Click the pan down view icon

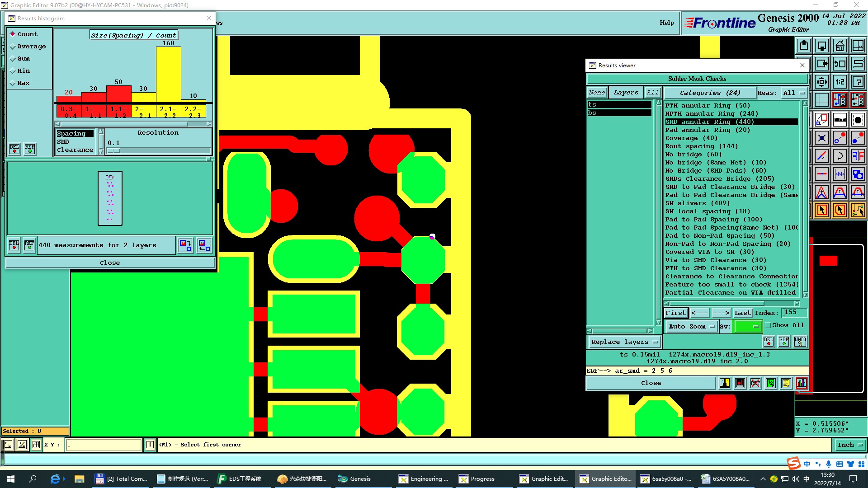[822, 46]
